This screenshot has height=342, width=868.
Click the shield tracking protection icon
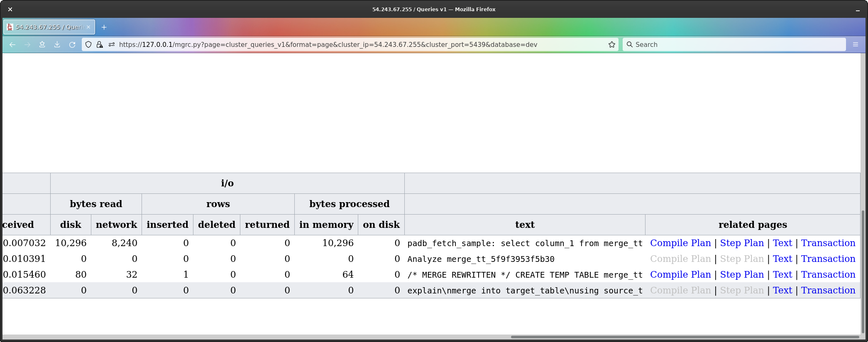click(x=88, y=44)
